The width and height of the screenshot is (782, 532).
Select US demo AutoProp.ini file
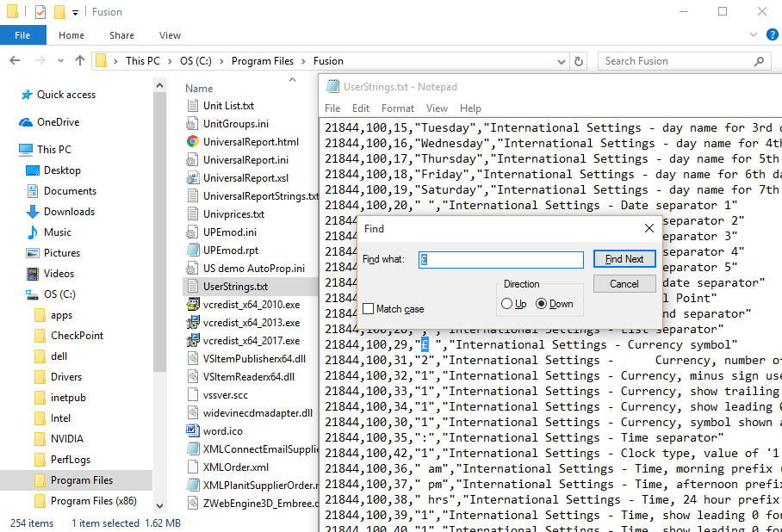click(x=254, y=269)
